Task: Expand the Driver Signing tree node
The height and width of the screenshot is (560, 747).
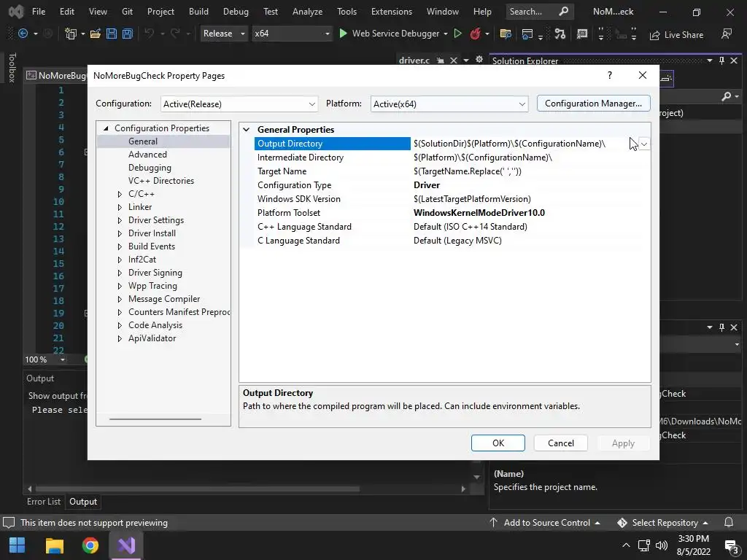Action: pos(120,273)
